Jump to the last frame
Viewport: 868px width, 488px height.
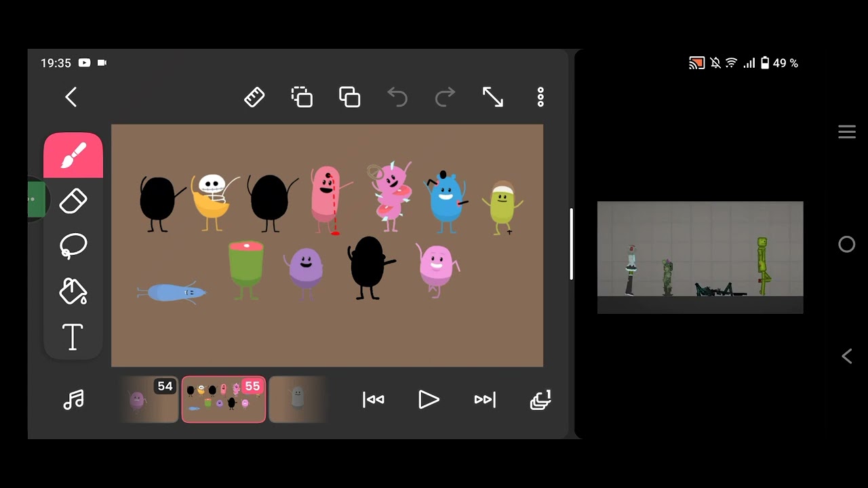tap(485, 400)
